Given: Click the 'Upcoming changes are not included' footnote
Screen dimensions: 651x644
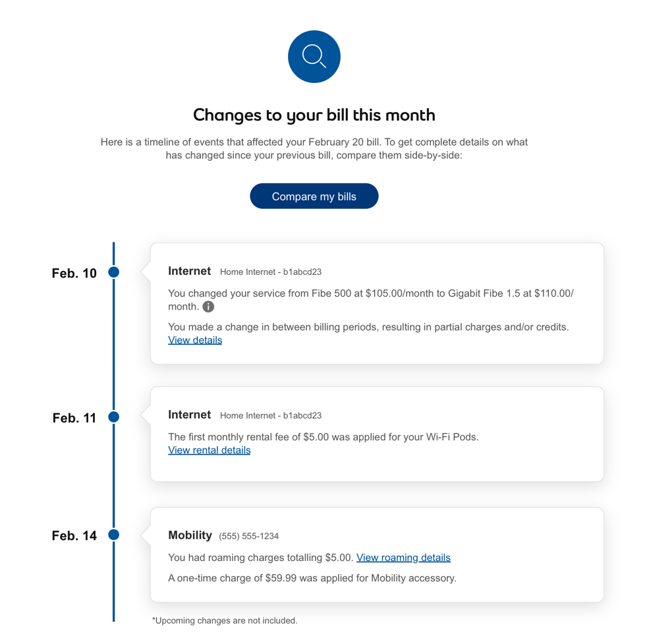Looking at the screenshot, I should pyautogui.click(x=225, y=620).
